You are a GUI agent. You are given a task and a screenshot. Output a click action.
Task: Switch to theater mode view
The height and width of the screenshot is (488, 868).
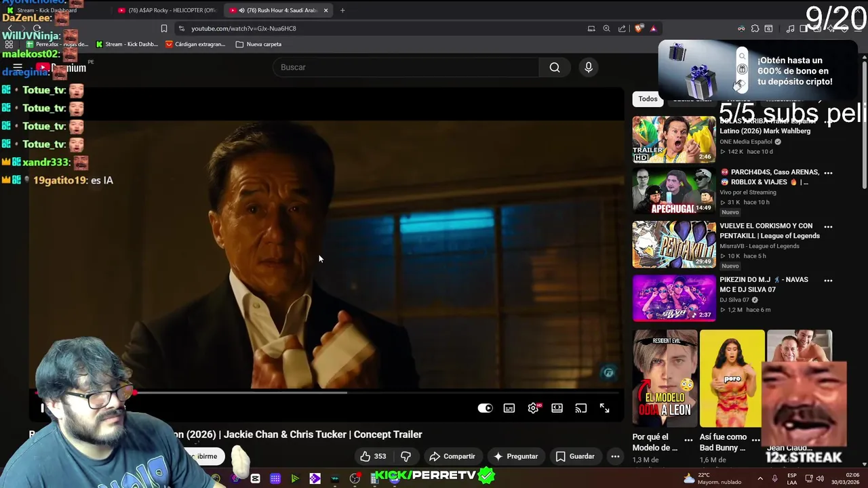[x=557, y=408]
